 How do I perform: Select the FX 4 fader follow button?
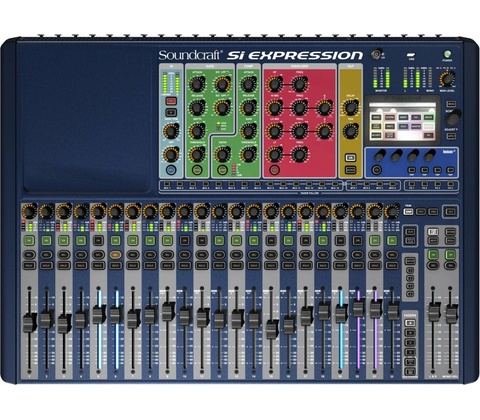pos(450,184)
